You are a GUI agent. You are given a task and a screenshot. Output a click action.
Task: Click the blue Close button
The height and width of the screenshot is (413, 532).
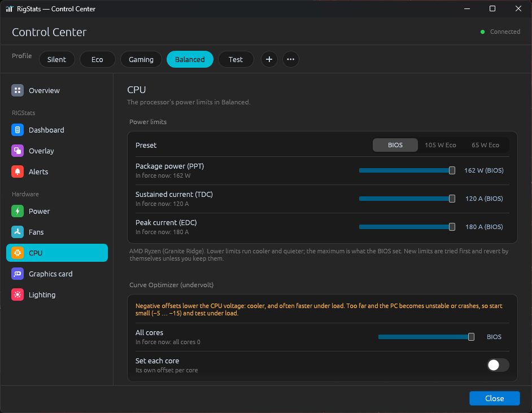tap(494, 398)
